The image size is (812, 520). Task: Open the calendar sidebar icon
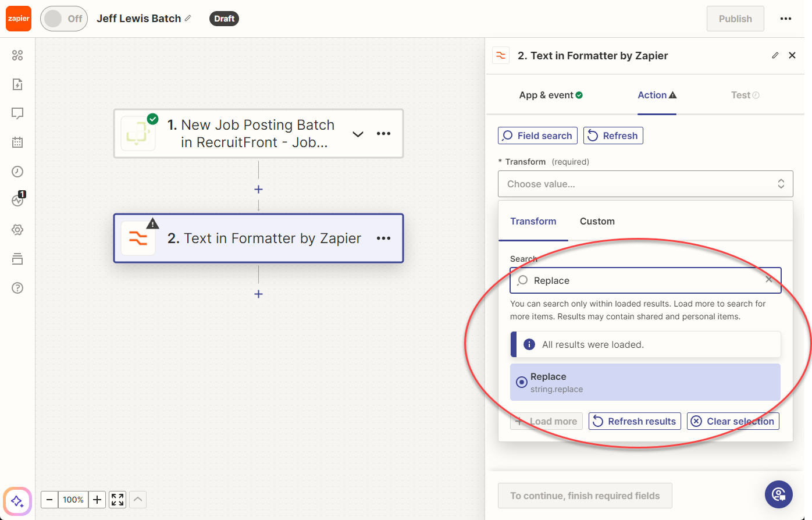pos(17,143)
